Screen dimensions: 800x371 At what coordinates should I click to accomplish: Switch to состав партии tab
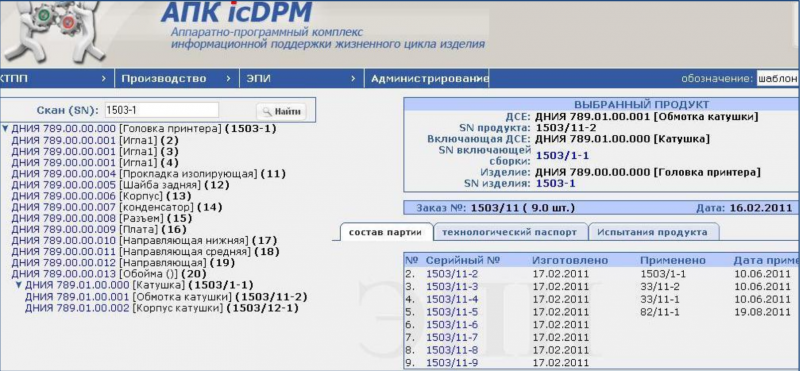[386, 232]
